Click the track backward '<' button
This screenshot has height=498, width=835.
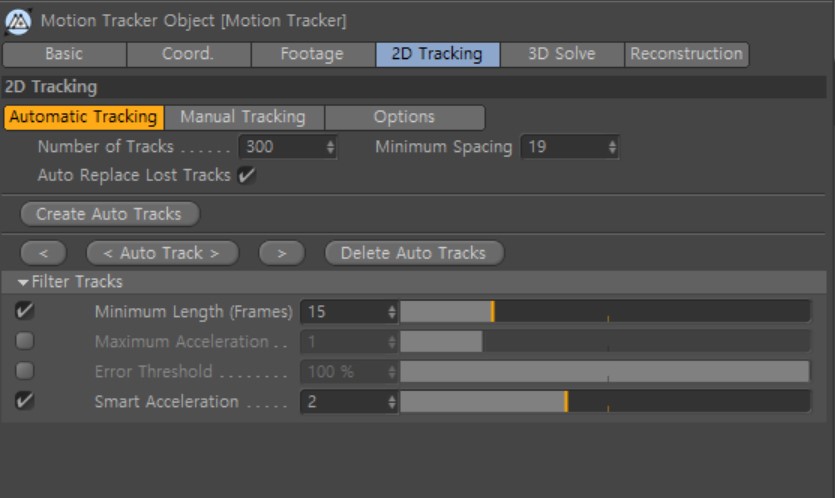(44, 254)
